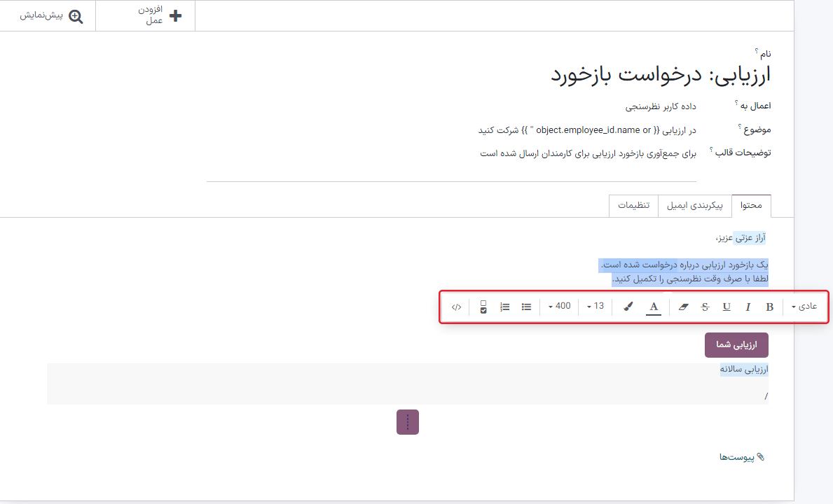Viewport: 833px width, 504px height.
Task: Open the highlight color picker brush icon
Action: [628, 306]
